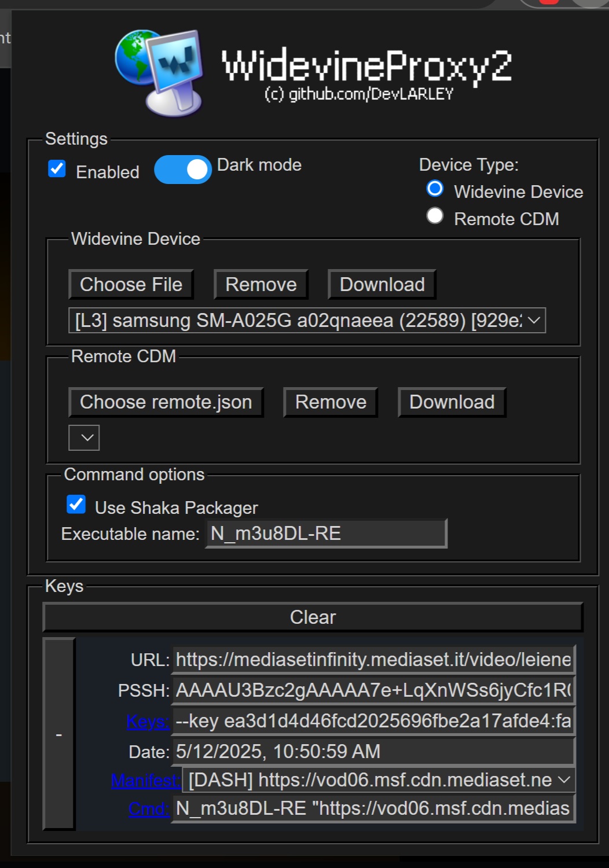
Task: Select the Remote CDM radio button
Action: (435, 216)
